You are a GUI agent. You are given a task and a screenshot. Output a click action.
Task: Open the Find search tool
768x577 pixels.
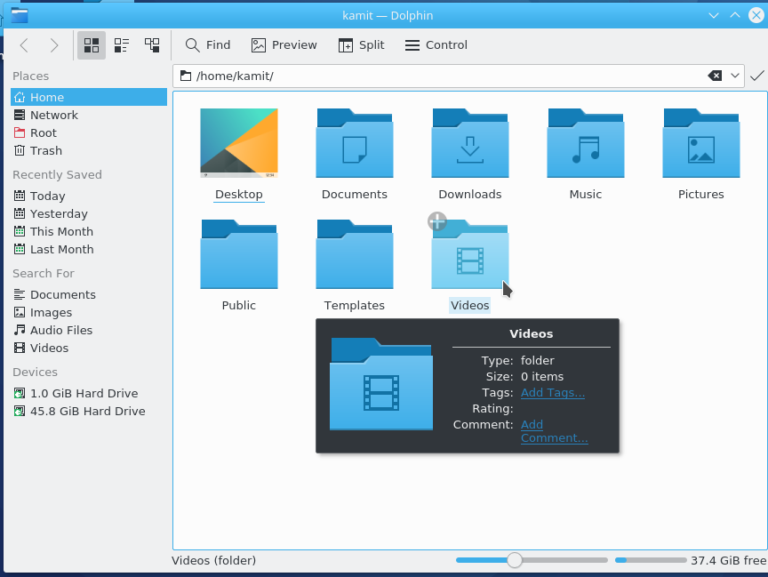pos(208,45)
